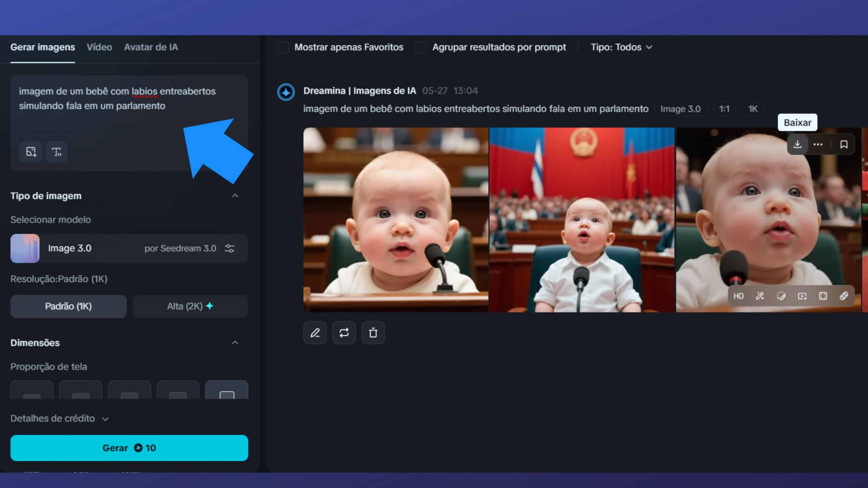This screenshot has width=868, height=488.
Task: Click the Gerar button
Action: [x=129, y=448]
